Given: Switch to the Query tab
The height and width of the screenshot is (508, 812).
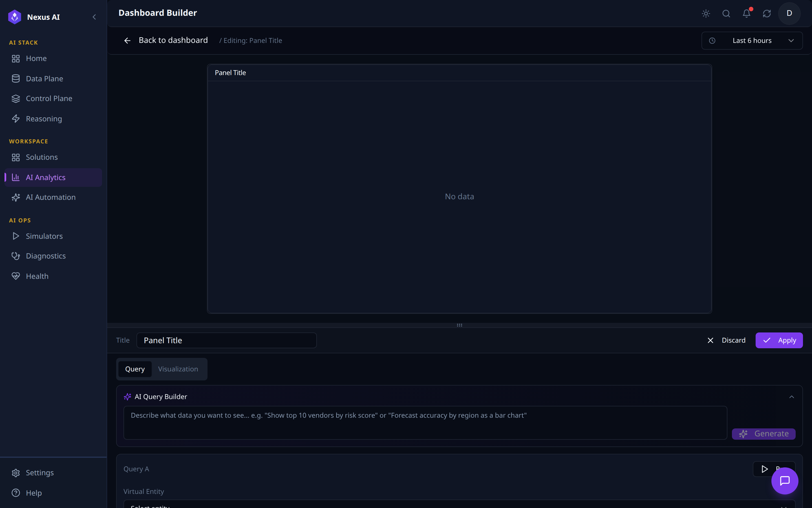Looking at the screenshot, I should point(135,369).
